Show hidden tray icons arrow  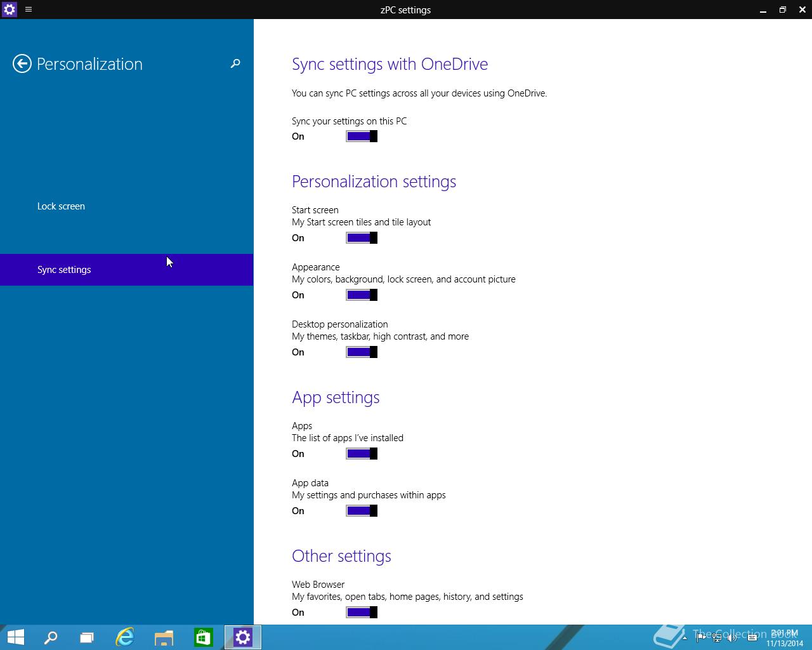pyautogui.click(x=684, y=638)
